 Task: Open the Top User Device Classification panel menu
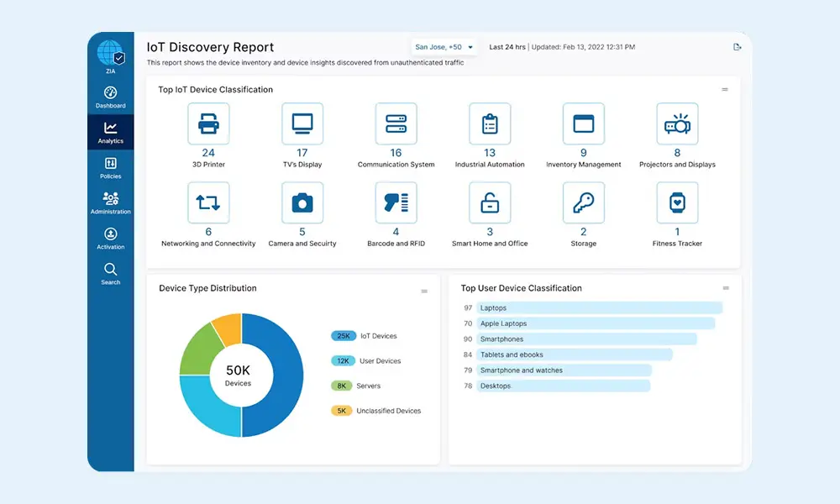coord(726,288)
